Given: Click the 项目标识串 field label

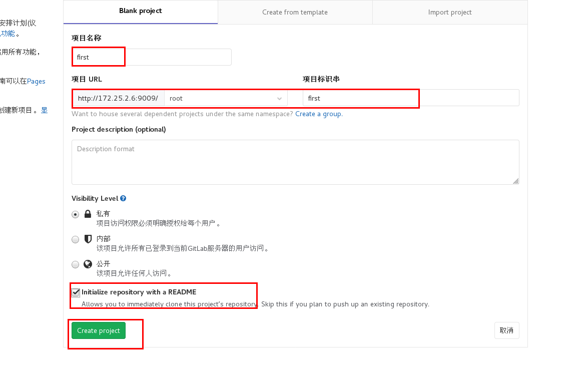Looking at the screenshot, I should point(321,79).
